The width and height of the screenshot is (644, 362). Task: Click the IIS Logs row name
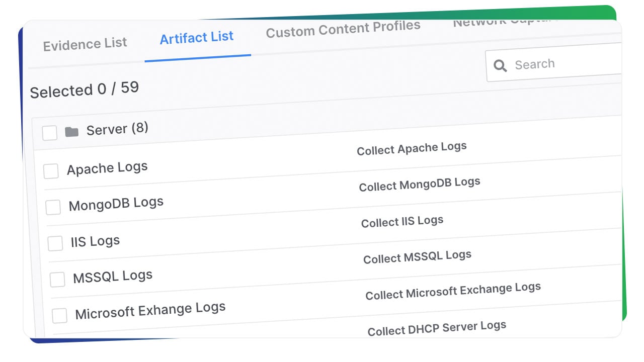click(96, 242)
